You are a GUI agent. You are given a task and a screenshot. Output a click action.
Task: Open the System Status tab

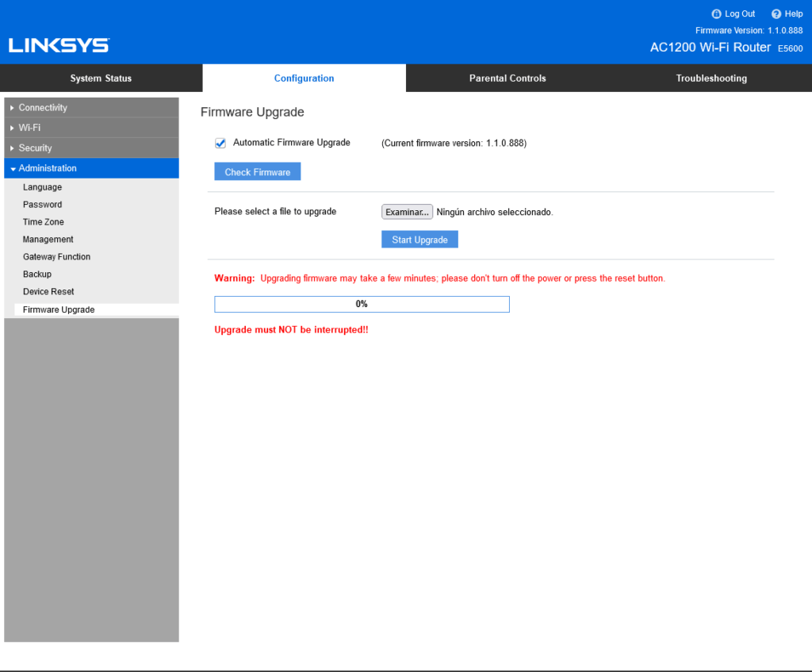click(101, 79)
